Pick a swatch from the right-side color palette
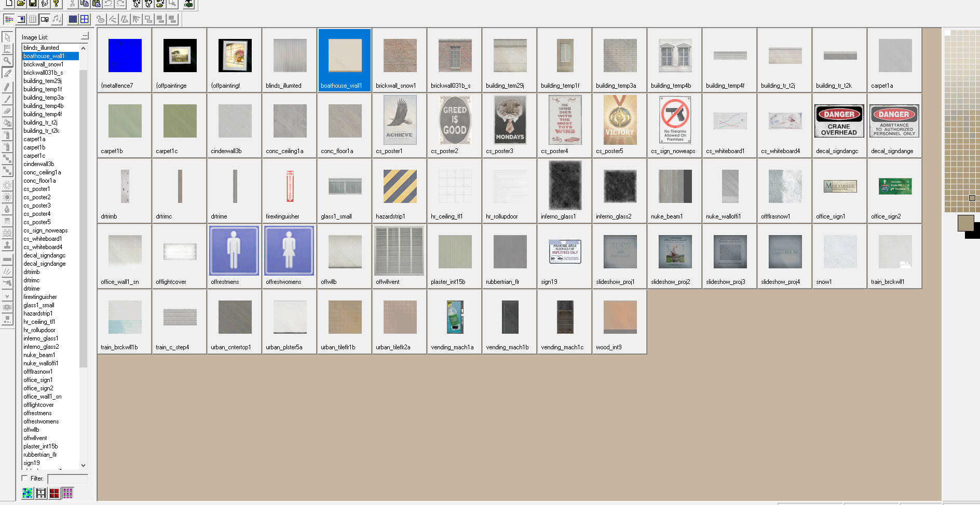980x505 pixels. (960, 104)
